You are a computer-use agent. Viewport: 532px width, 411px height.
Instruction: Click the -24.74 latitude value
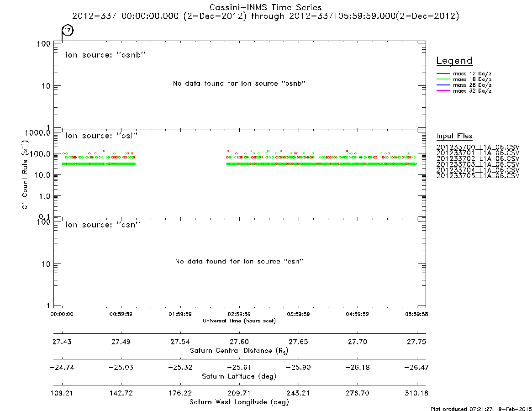tap(62, 368)
